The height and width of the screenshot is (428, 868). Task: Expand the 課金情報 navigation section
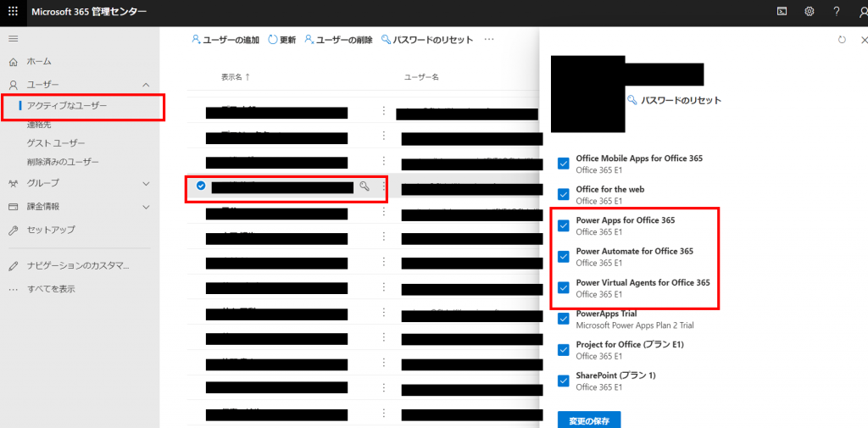point(146,206)
